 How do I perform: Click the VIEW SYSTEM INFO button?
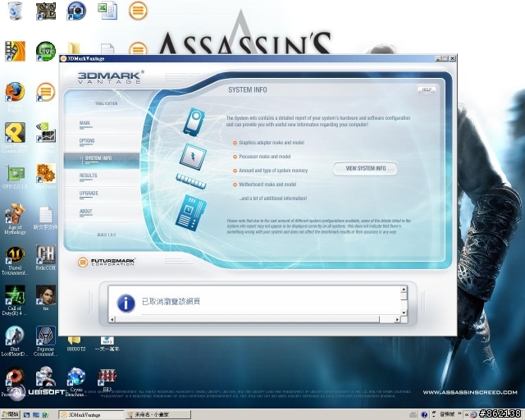[x=365, y=168]
